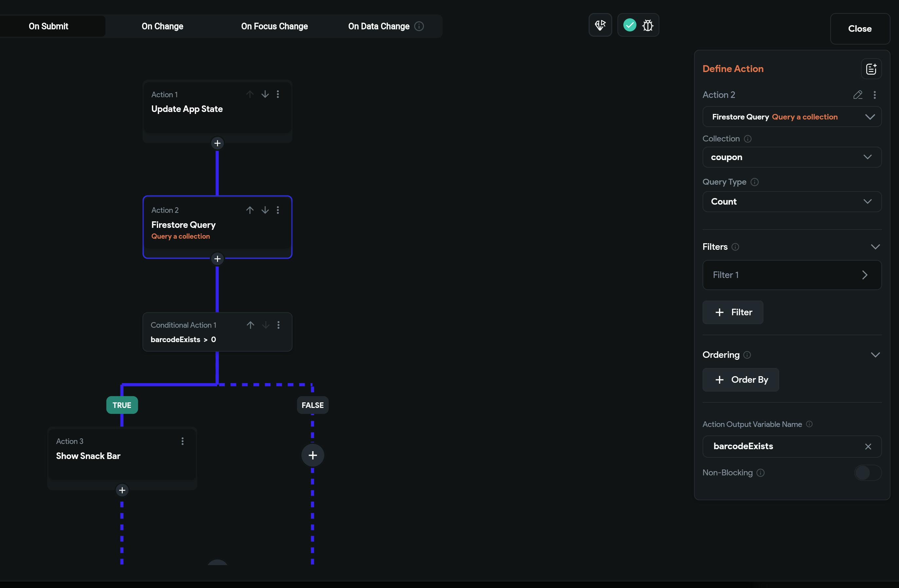Toggle the Non-Blocking switch

point(867,472)
